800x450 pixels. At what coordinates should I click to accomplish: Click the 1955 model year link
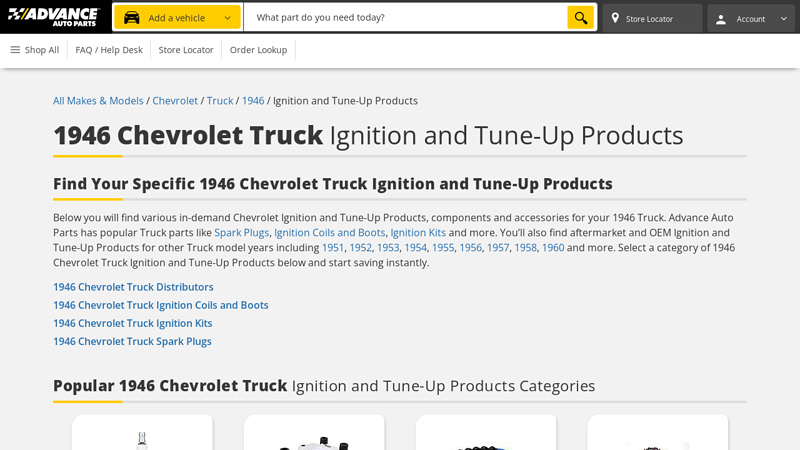[x=443, y=248]
